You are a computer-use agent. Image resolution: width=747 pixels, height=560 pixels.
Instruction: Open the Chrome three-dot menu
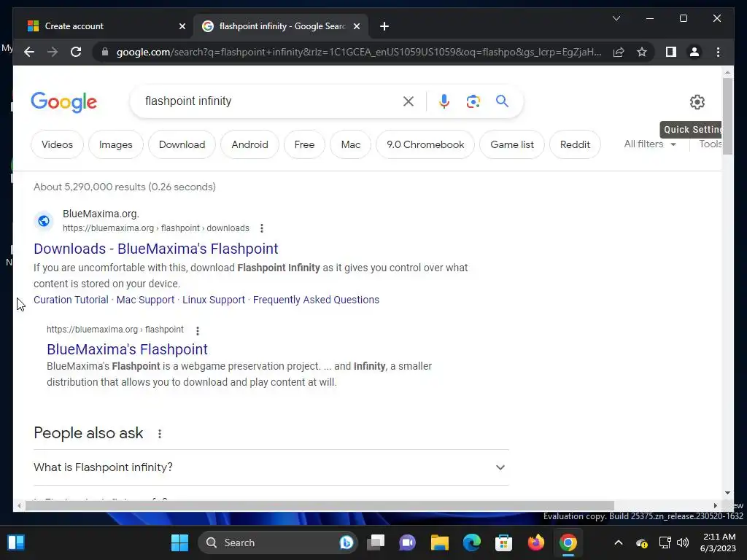coord(718,52)
